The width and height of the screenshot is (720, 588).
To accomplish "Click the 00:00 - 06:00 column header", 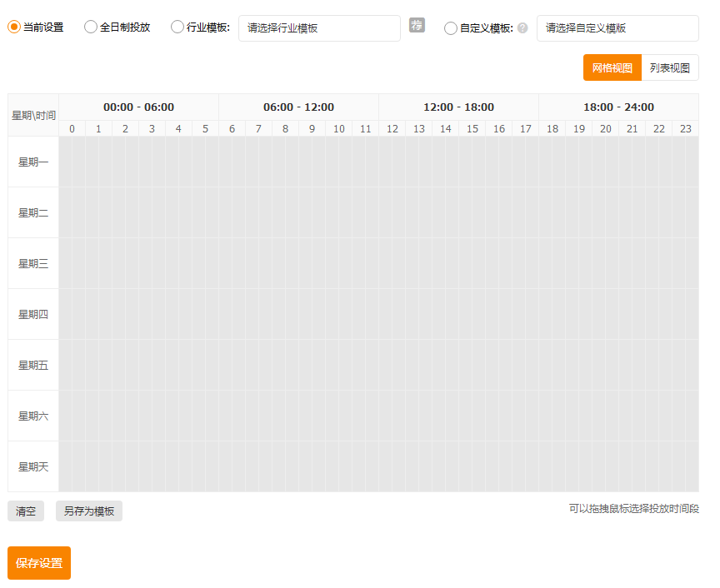I will [x=138, y=107].
